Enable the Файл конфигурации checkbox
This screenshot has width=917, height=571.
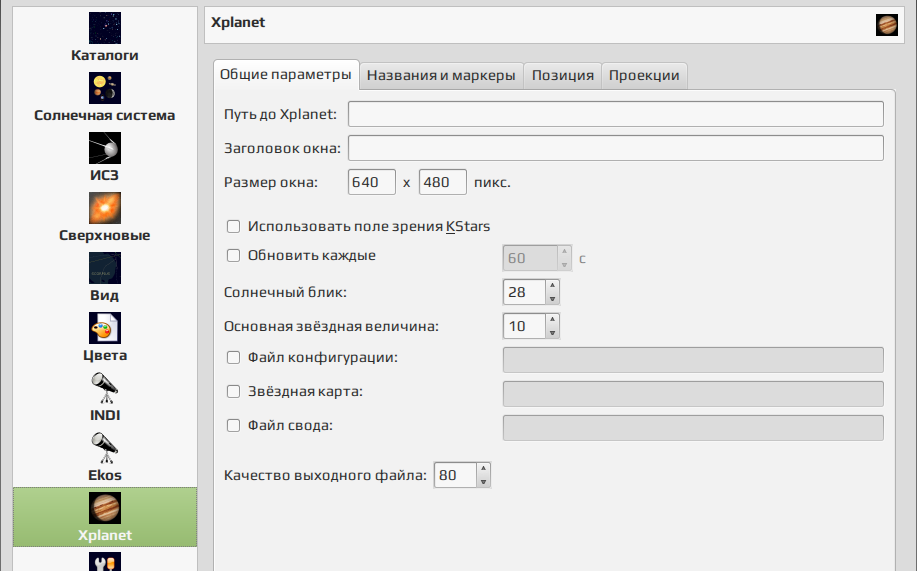tap(233, 357)
